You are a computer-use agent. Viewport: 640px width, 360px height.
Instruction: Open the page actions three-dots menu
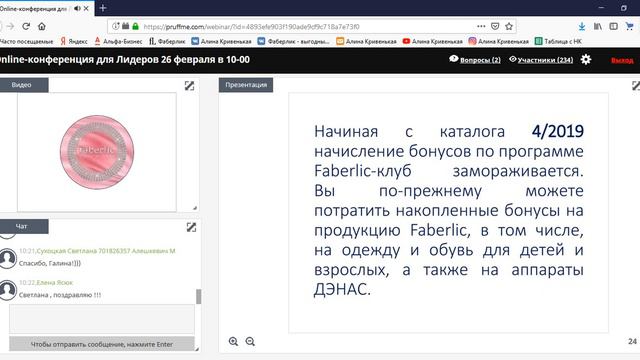click(x=481, y=26)
